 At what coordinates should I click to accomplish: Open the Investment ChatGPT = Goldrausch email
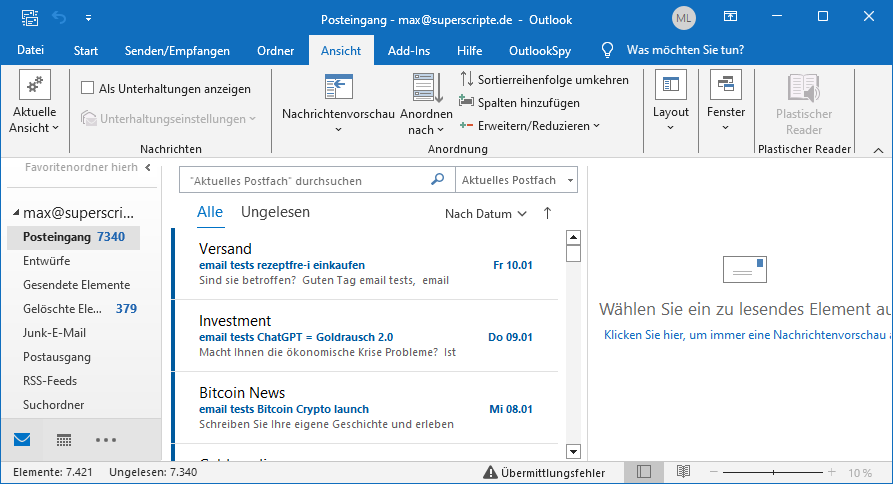(366, 336)
